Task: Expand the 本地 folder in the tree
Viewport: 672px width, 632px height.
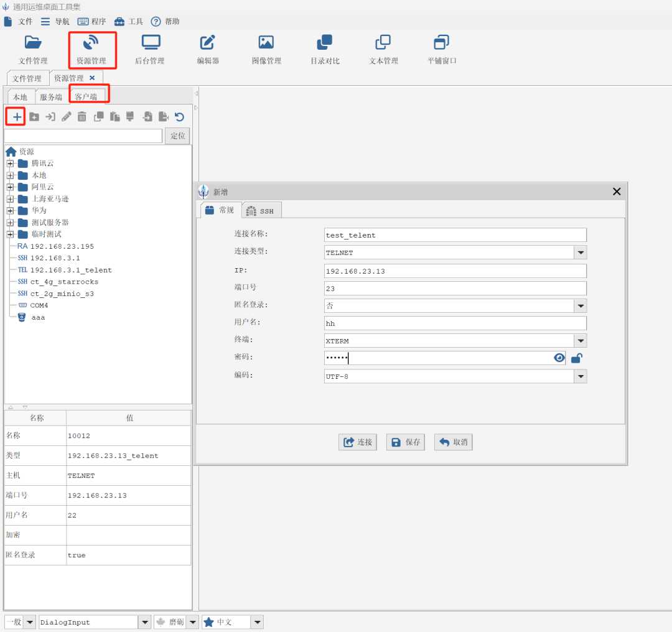Action: tap(11, 175)
